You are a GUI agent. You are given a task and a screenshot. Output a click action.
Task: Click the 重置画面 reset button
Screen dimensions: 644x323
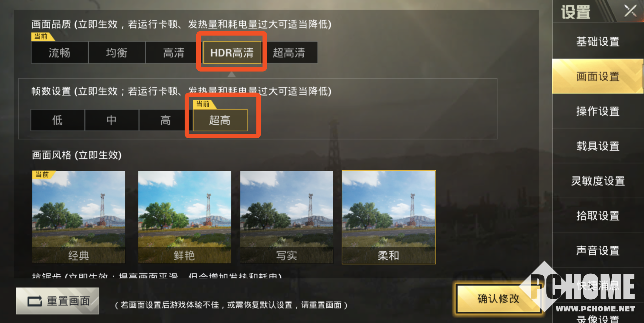point(57,301)
